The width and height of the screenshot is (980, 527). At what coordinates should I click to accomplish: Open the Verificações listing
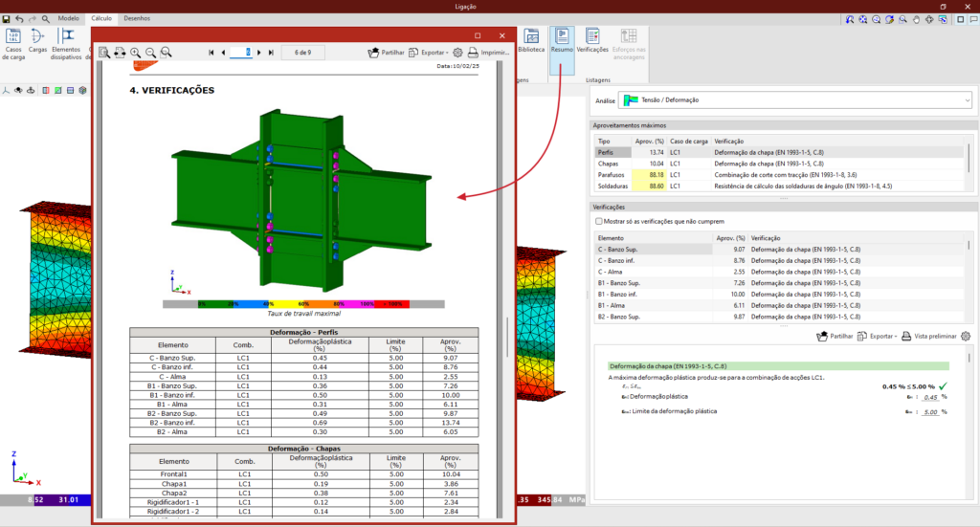click(592, 40)
